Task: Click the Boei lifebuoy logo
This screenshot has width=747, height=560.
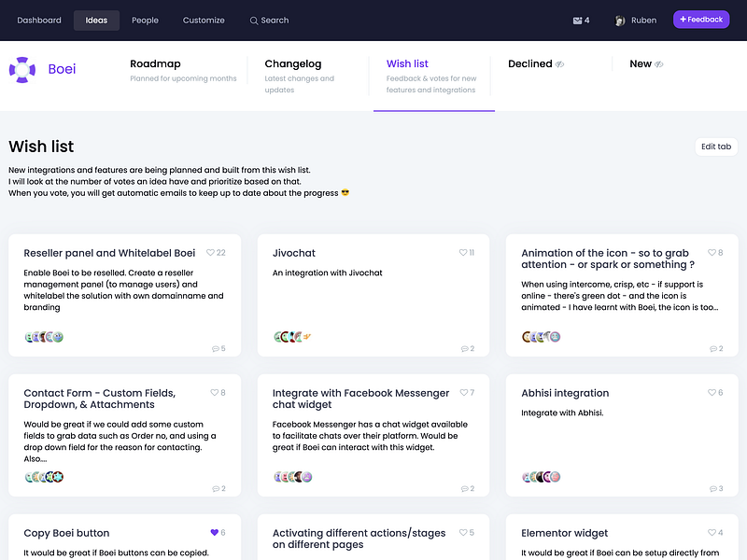Action: (x=22, y=69)
